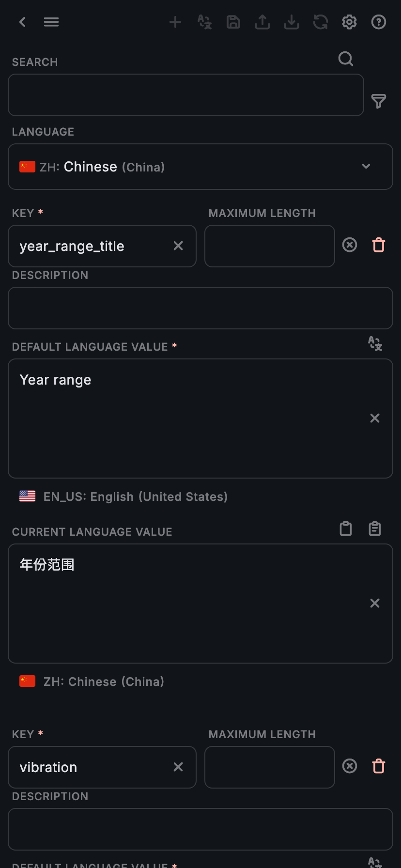The image size is (401, 868).
Task: Delete the vibration entry via trash icon
Action: click(x=379, y=766)
